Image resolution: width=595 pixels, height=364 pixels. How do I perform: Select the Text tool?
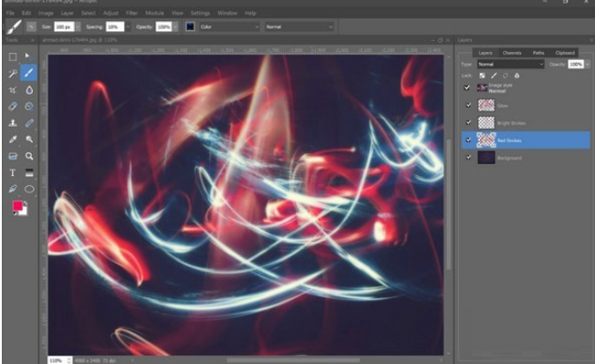pyautogui.click(x=13, y=172)
